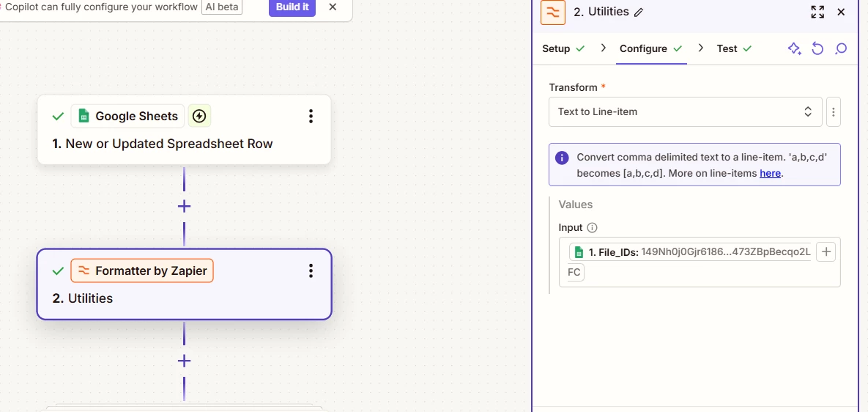Open the Google Sheets step options menu
This screenshot has height=412, width=868.
pyautogui.click(x=311, y=117)
